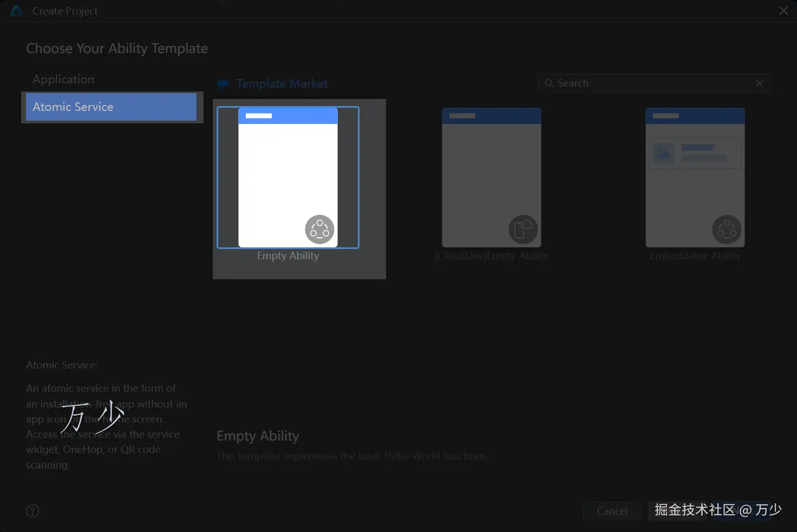Focus the template Search field

pyautogui.click(x=654, y=83)
